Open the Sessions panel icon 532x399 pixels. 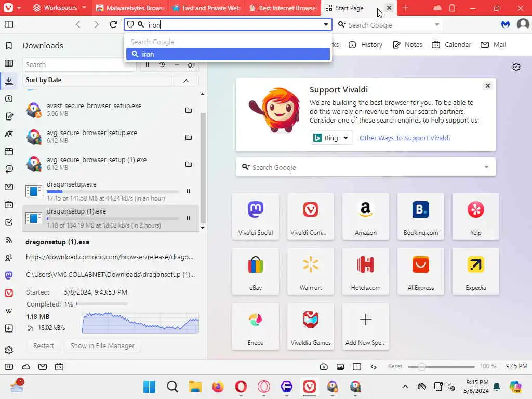[9, 169]
